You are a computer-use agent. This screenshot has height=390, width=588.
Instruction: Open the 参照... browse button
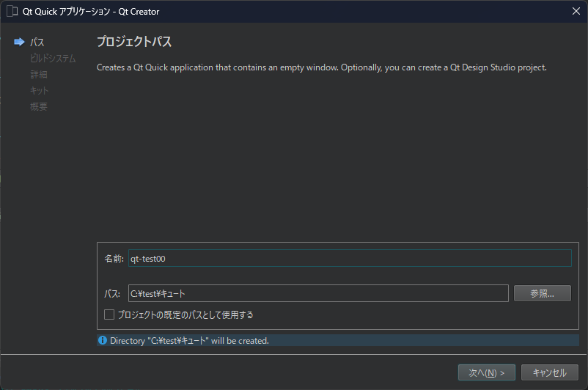pyautogui.click(x=543, y=293)
